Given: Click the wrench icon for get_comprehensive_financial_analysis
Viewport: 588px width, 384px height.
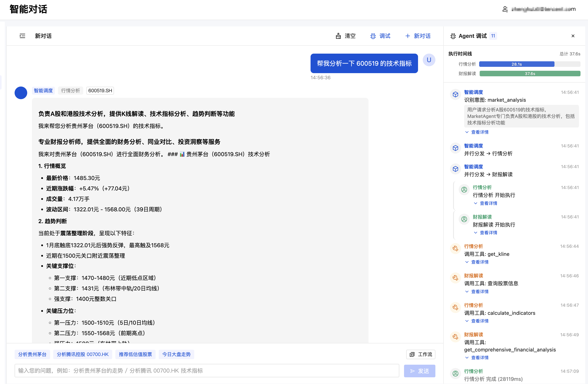Looking at the screenshot, I should [455, 337].
